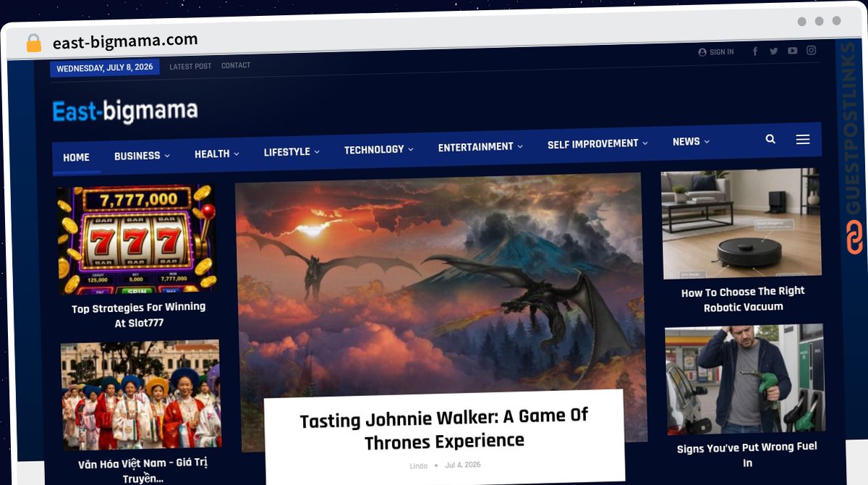Expand the Business menu chevron
Screen dimensions: 868x485
(x=167, y=156)
